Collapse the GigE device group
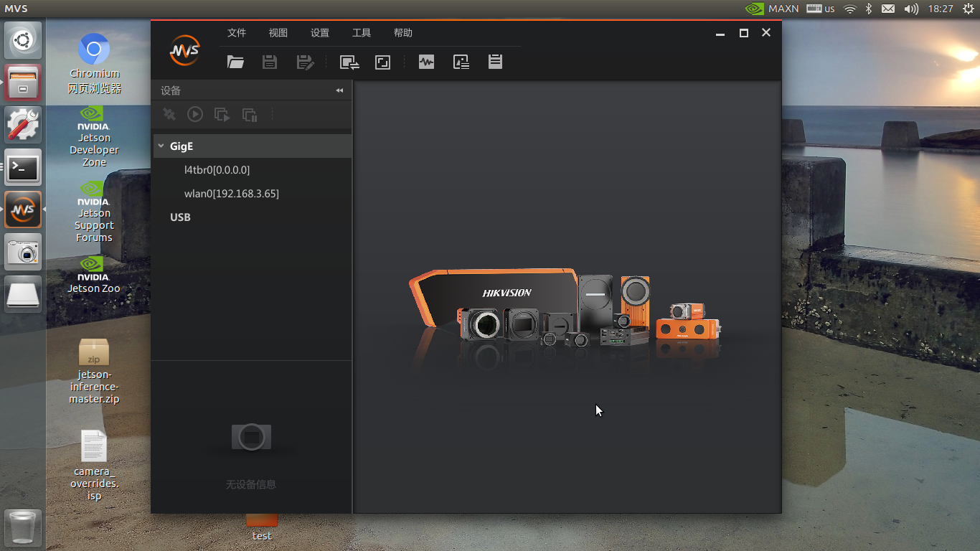This screenshot has width=980, height=551. click(x=161, y=146)
